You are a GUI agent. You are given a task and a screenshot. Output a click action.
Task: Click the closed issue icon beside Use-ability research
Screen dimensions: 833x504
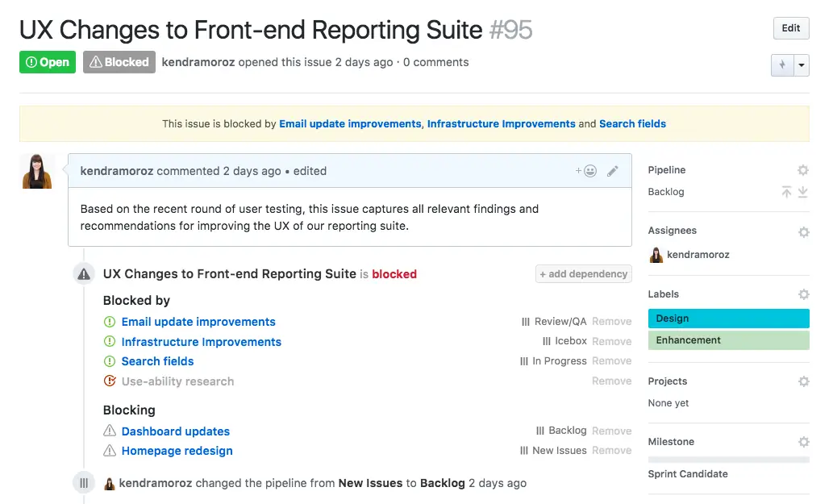[x=110, y=381]
